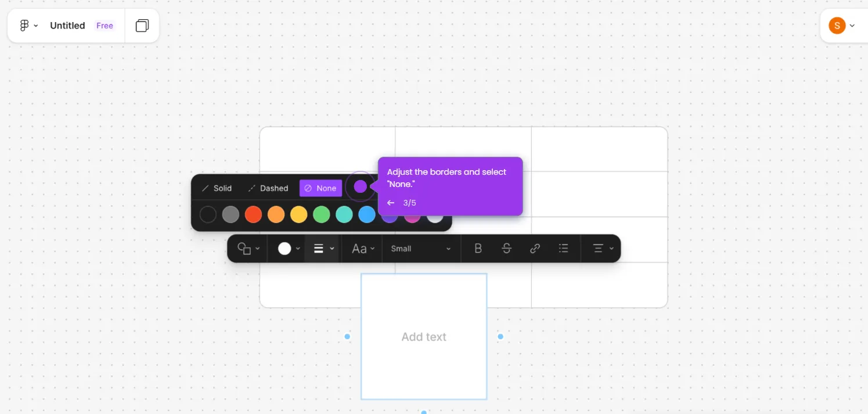The width and height of the screenshot is (868, 414).
Task: Click the Add text placeholder
Action: coord(424,337)
